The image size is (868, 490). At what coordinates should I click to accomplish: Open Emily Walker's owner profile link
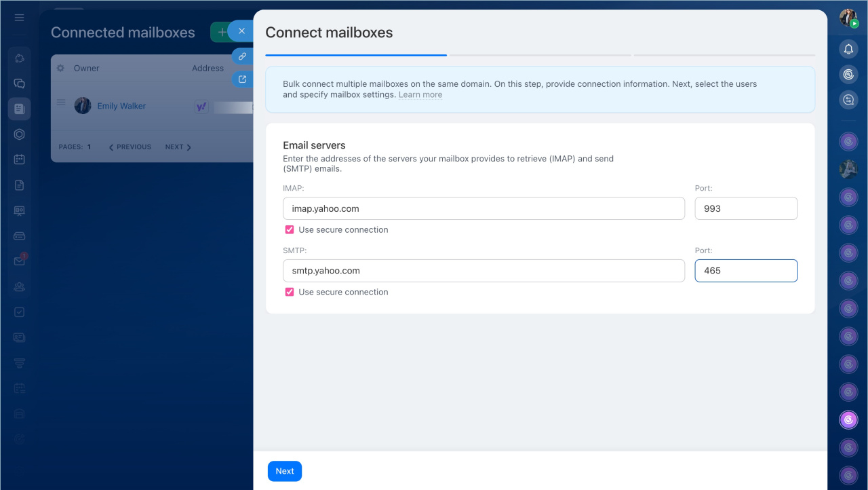click(121, 106)
